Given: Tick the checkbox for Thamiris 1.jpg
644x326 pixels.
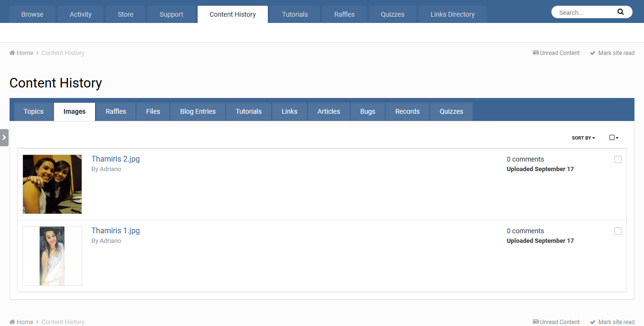Looking at the screenshot, I should tap(618, 231).
